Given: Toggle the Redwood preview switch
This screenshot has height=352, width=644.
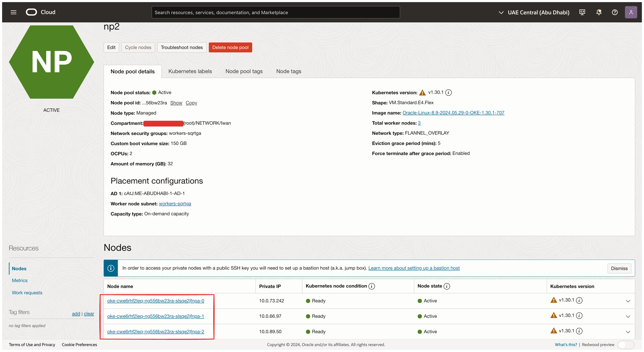Looking at the screenshot, I should pos(626,345).
